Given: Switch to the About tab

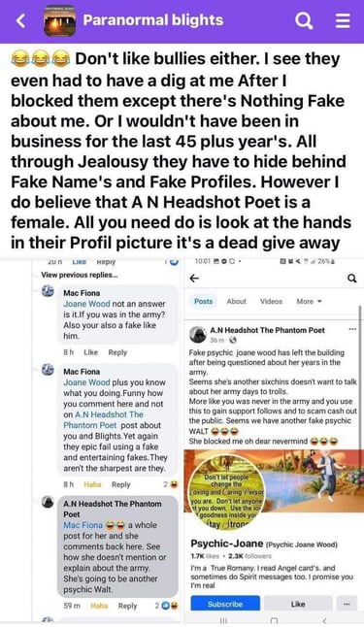Looking at the screenshot, I should click(x=236, y=302).
